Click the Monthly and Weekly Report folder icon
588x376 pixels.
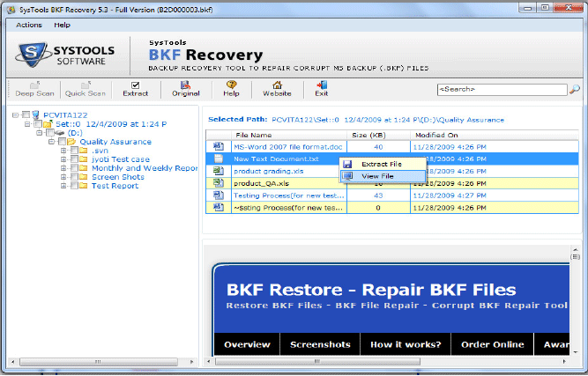(x=84, y=168)
